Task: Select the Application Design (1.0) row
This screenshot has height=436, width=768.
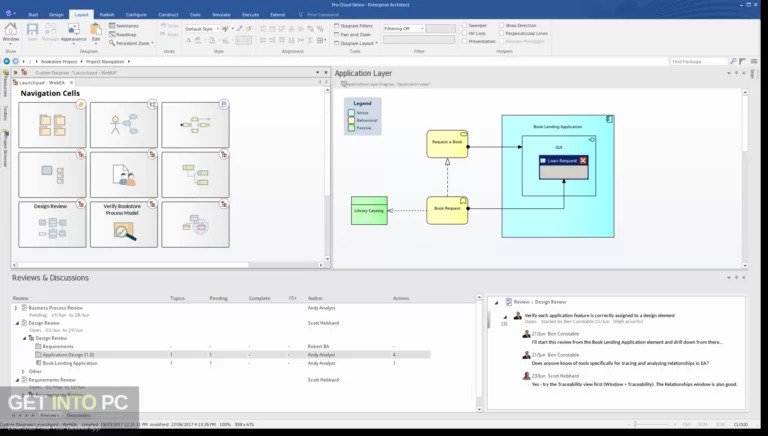Action: click(221, 355)
